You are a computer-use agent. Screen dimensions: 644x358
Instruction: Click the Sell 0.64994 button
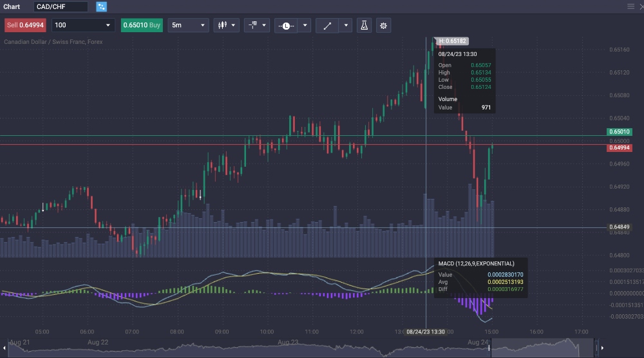coord(25,25)
